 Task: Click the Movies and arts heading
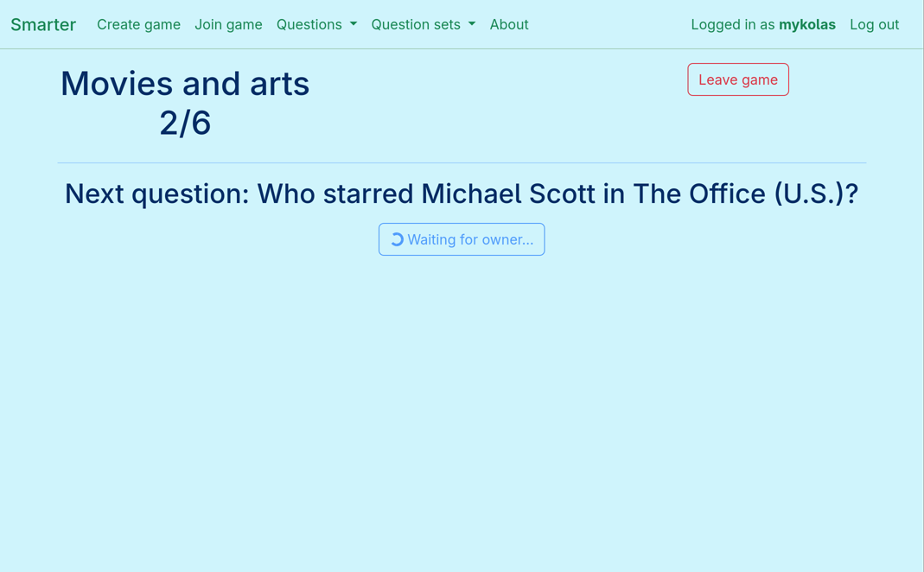[x=185, y=84]
